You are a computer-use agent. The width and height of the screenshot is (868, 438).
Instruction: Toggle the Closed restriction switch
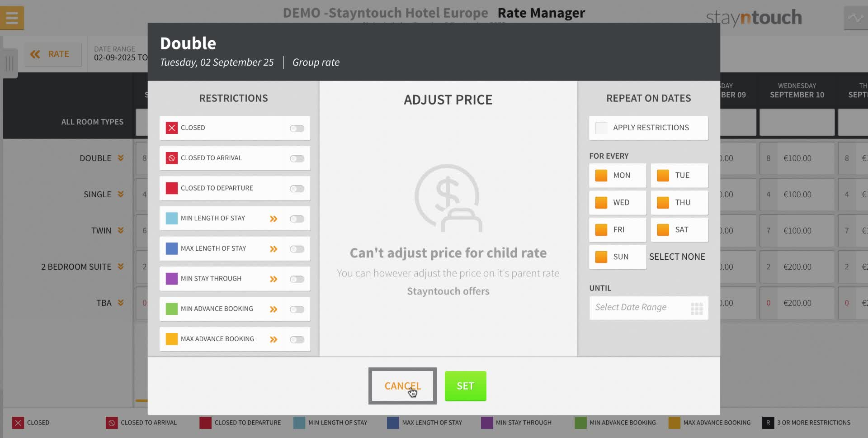(x=297, y=129)
